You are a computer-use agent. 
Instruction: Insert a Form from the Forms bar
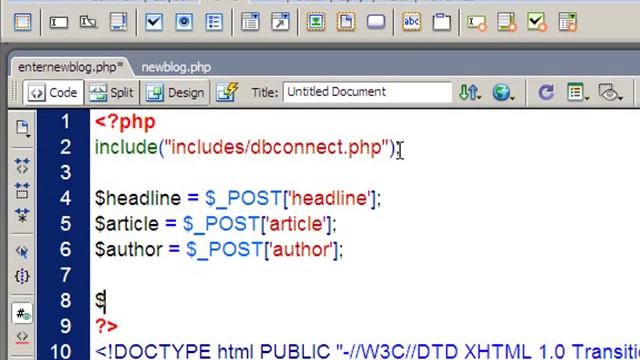pyautogui.click(x=22, y=22)
